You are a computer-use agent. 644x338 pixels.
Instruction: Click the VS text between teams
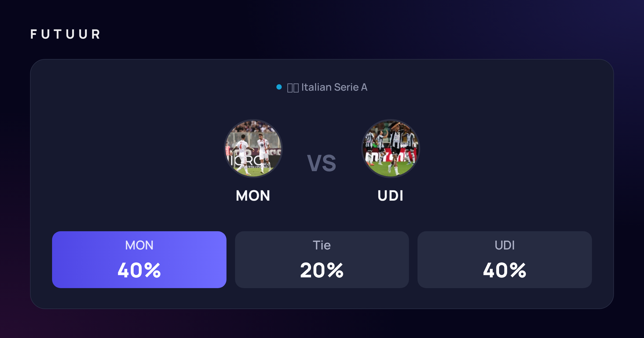coord(322,163)
